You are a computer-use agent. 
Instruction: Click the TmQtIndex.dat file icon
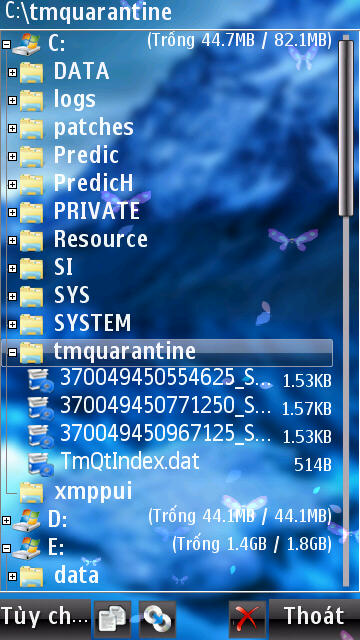point(40,464)
